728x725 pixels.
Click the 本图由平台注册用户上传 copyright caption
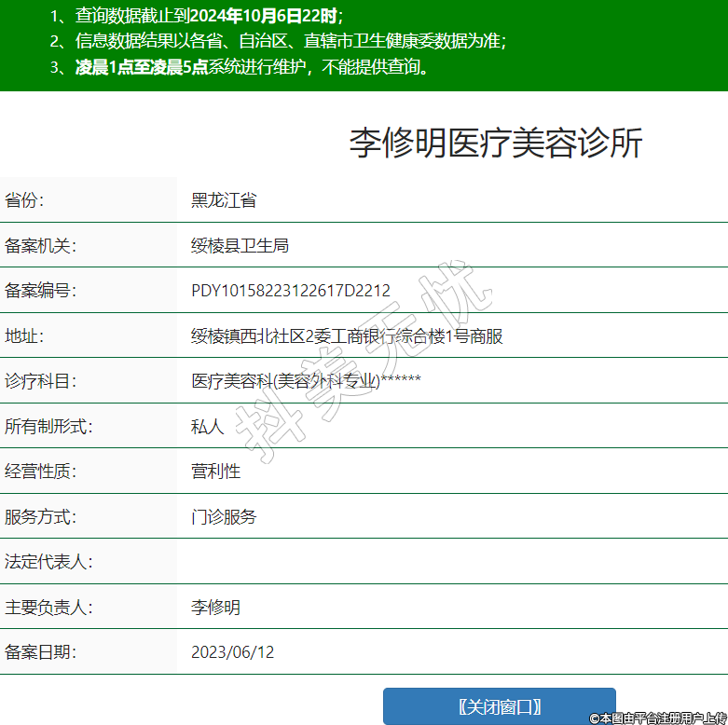tap(656, 718)
